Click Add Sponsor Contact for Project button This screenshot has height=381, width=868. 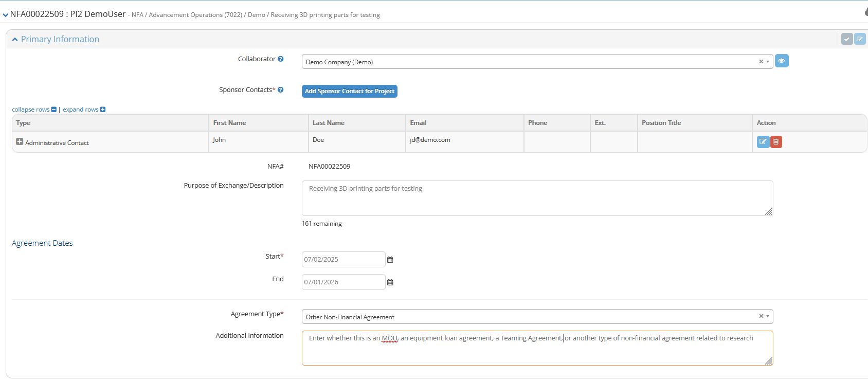(x=349, y=91)
